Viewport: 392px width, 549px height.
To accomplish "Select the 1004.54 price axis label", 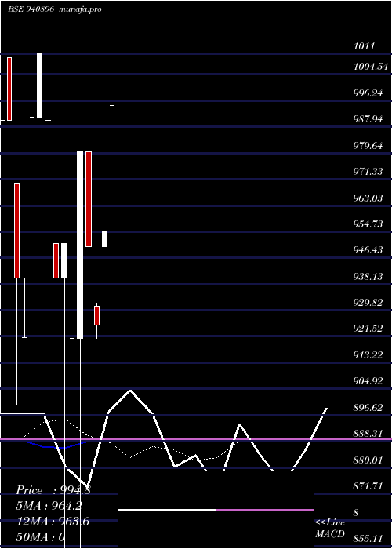I will coord(371,67).
